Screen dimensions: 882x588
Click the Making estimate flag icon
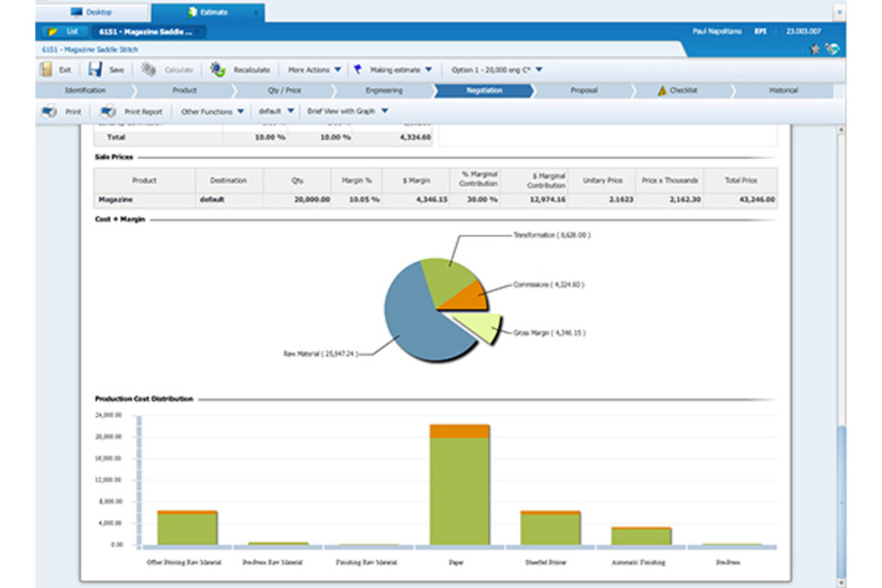[357, 69]
